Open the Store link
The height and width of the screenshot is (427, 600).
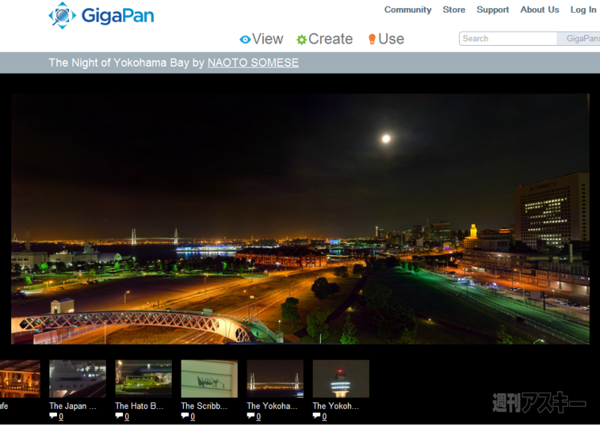[454, 10]
